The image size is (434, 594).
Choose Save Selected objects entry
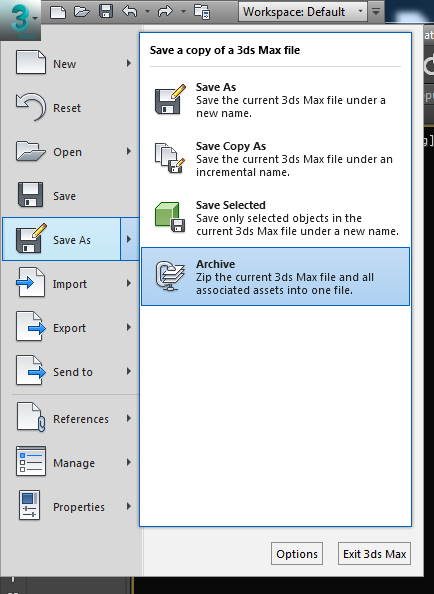[x=275, y=218]
